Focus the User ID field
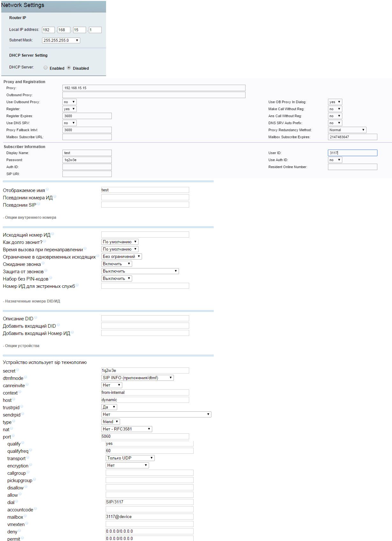This screenshot has height=541, width=392. 352,153
